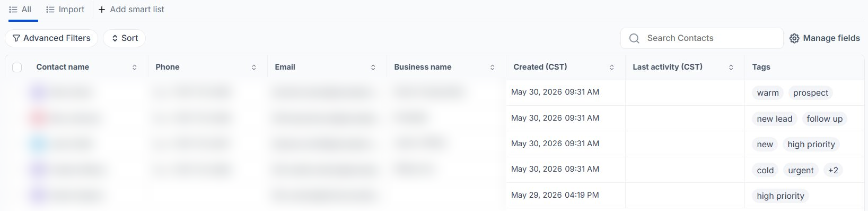The image size is (868, 211).
Task: Click the high priority tag beside new
Action: [x=811, y=145]
